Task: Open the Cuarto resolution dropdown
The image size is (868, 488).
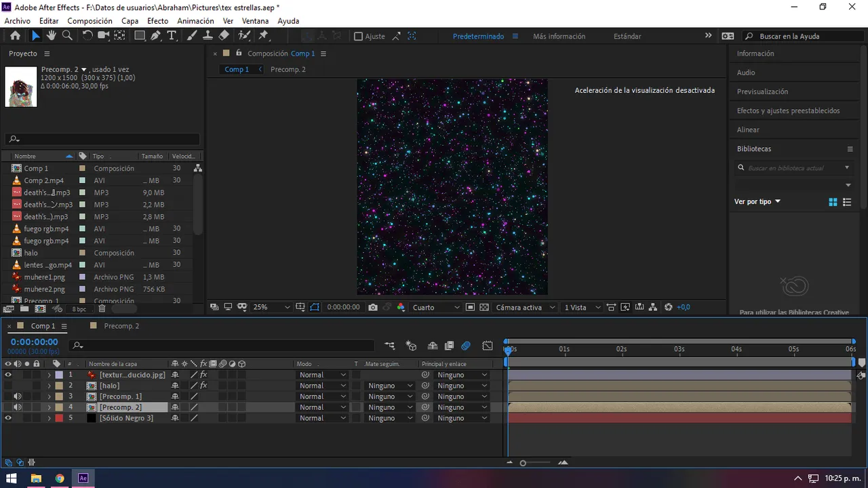Action: pos(436,307)
